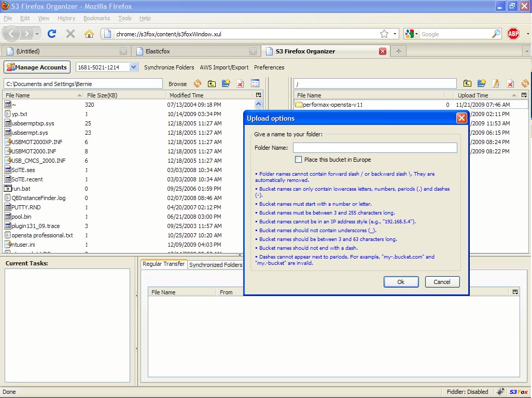Create new bucket folder in S3 pane
The height and width of the screenshot is (398, 532).
pos(482,83)
